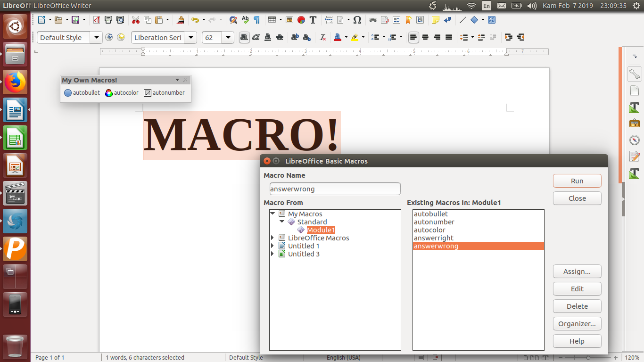The height and width of the screenshot is (362, 644).
Task: Apply red Font Color swatch
Action: click(338, 37)
